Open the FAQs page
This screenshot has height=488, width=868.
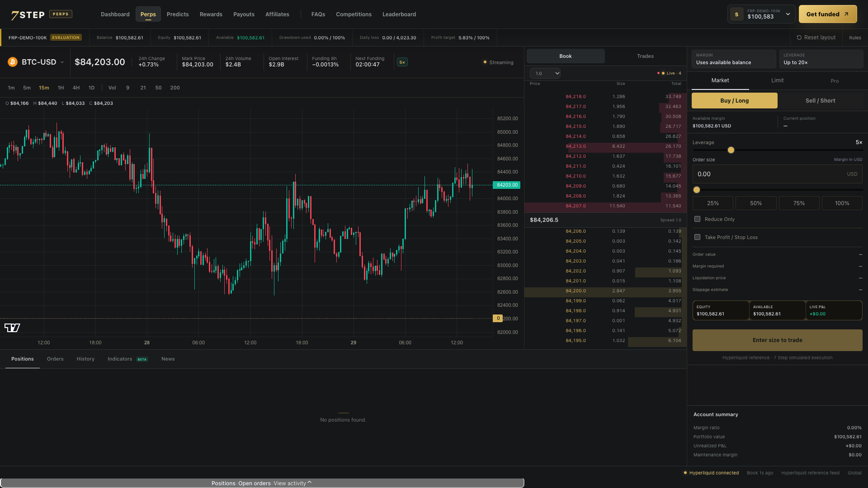coord(318,14)
